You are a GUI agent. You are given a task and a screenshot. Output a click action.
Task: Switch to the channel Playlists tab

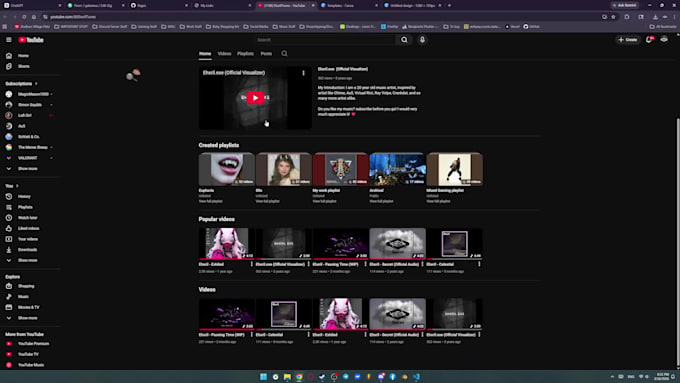click(245, 54)
